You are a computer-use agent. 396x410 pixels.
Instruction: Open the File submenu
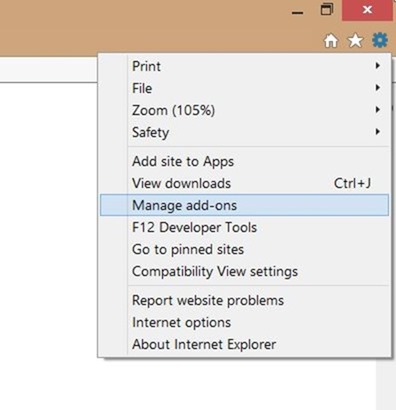click(244, 88)
